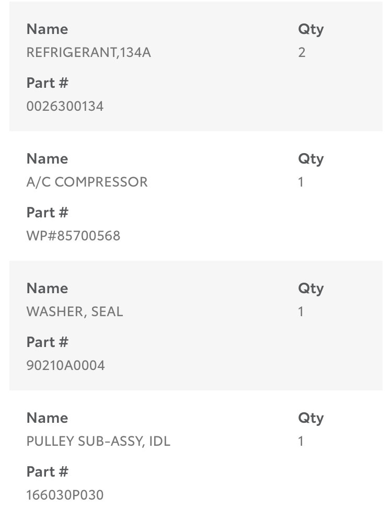392x532 pixels.
Task: Click Name label in the refrigerant card
Action: (47, 29)
